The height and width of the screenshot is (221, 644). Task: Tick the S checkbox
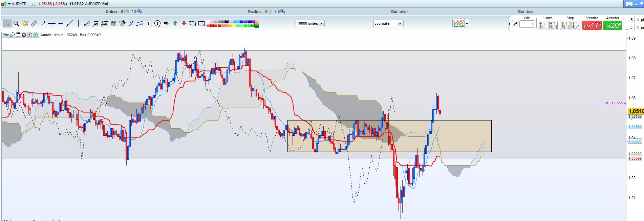627,20
